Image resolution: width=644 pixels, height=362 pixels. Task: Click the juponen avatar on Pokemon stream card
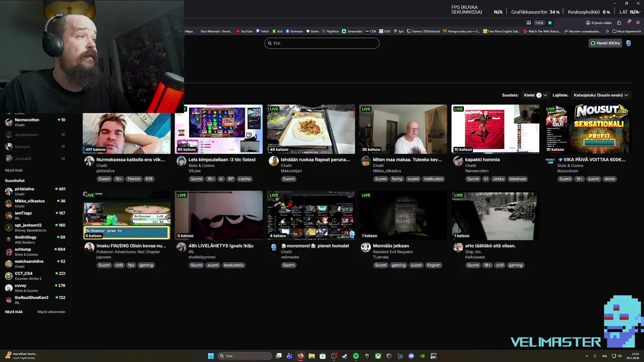pos(89,247)
